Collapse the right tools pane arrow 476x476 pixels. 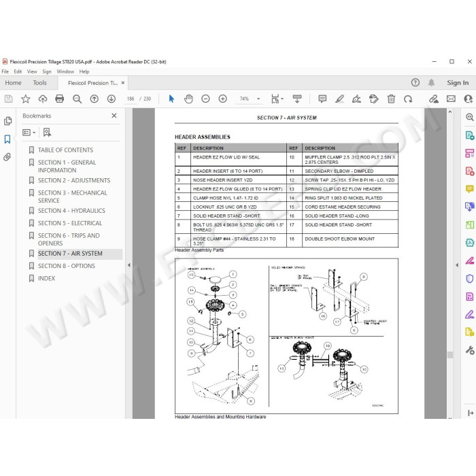click(x=457, y=265)
